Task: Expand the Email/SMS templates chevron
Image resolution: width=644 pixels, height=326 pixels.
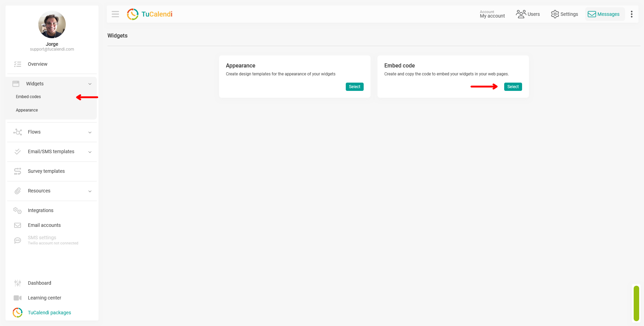Action: pos(90,152)
